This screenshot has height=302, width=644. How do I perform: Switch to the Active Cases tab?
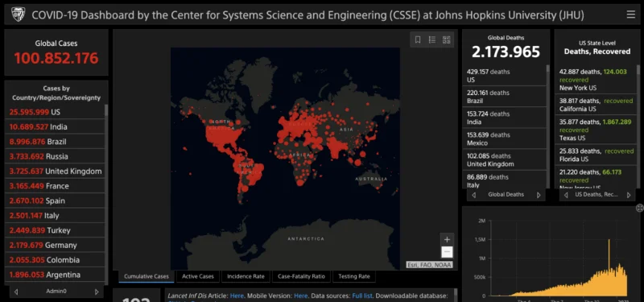[198, 276]
